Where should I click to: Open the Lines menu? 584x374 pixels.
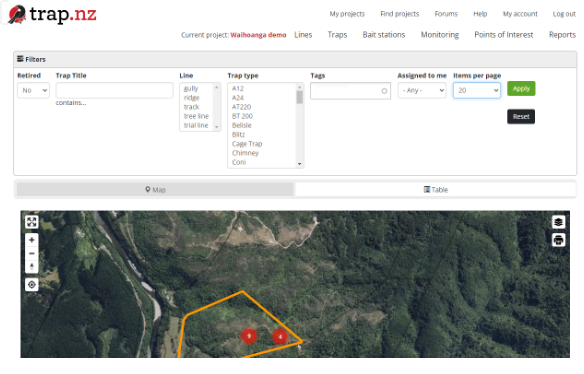(x=303, y=35)
